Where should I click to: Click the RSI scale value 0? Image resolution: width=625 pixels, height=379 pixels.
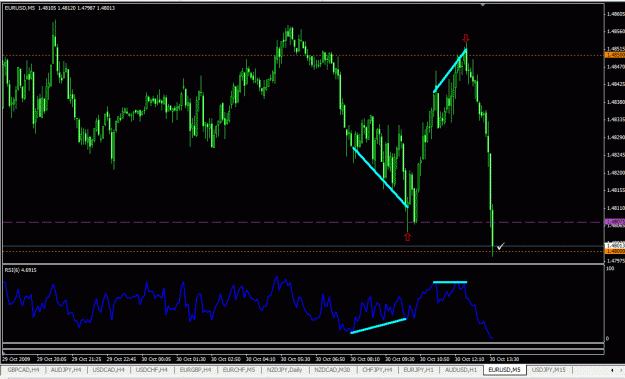pyautogui.click(x=607, y=339)
